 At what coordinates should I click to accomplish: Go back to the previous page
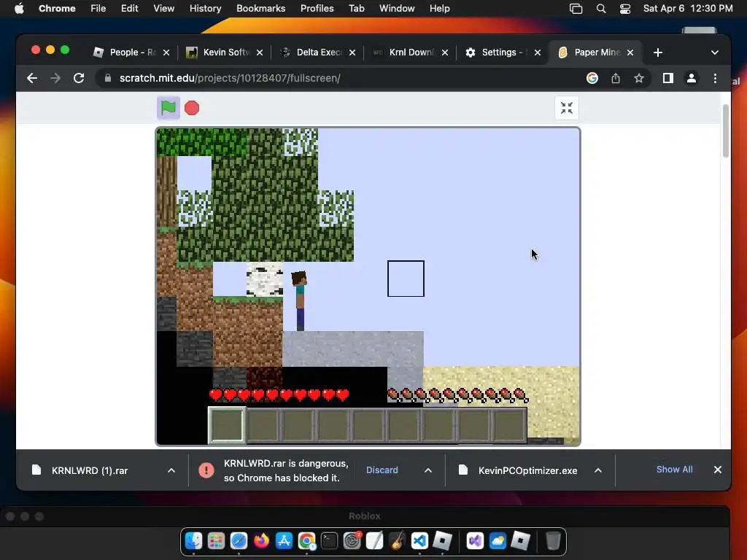point(32,78)
